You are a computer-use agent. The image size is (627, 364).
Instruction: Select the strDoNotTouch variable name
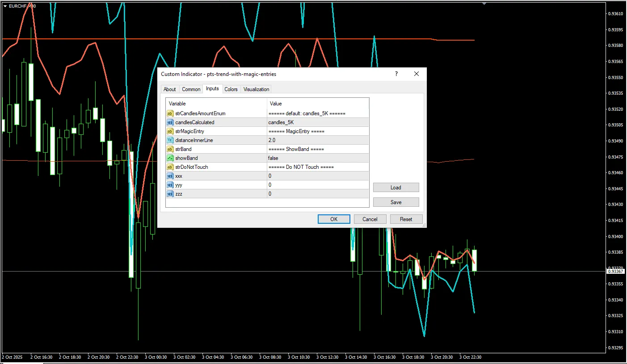pos(192,167)
